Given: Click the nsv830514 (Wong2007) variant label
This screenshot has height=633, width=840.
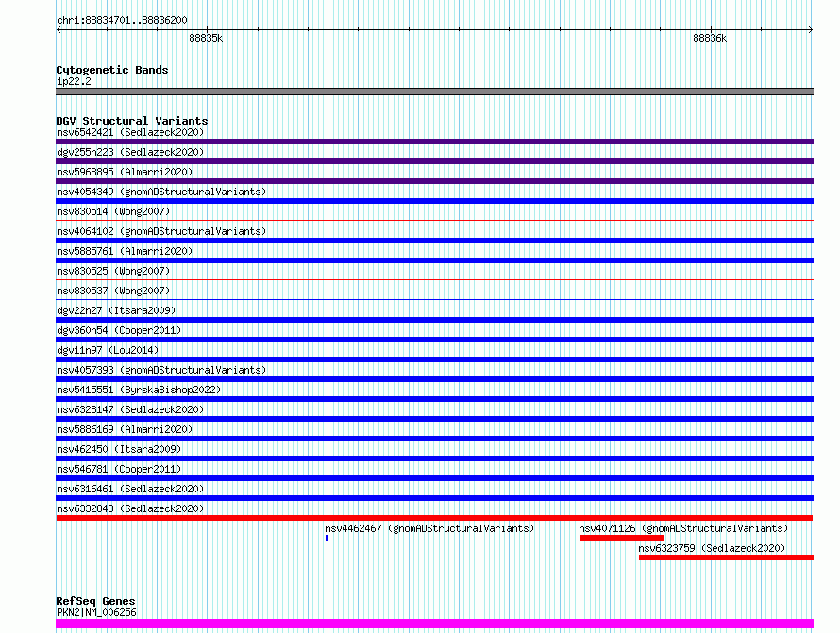Looking at the screenshot, I should point(113,211).
